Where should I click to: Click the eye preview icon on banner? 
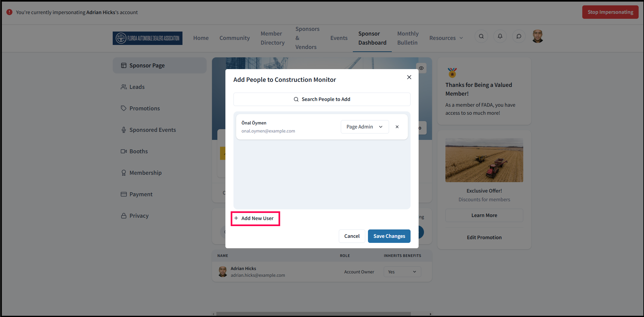coord(421,68)
